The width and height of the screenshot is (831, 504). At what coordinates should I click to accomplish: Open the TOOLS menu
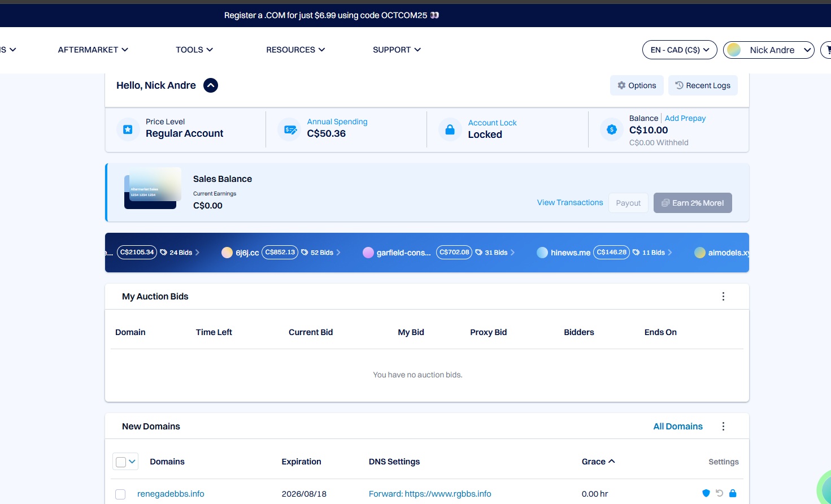[194, 50]
